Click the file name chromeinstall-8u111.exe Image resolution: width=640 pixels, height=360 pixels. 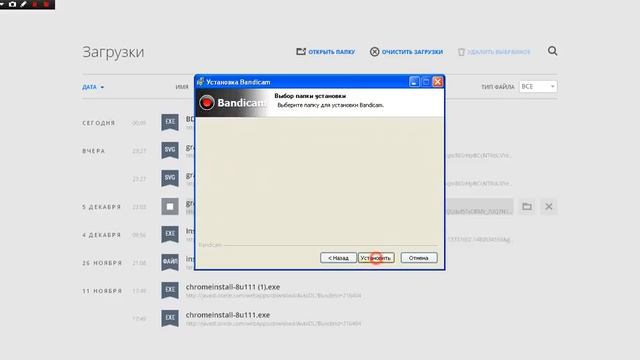point(228,315)
